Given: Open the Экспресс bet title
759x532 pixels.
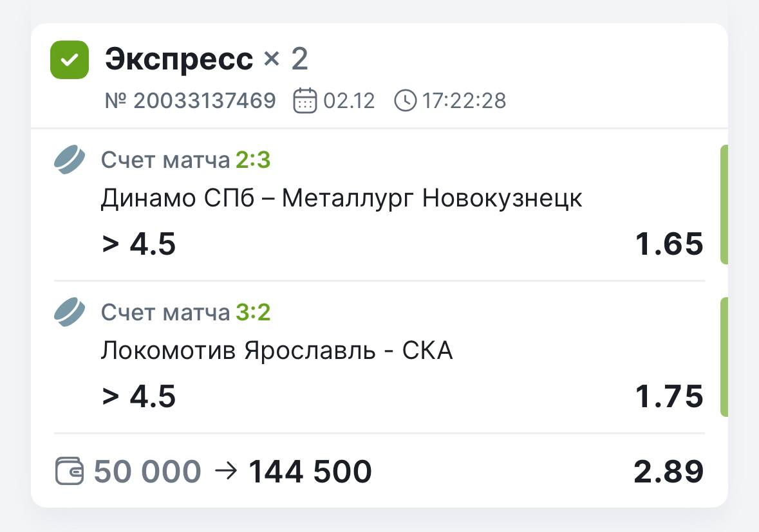Looking at the screenshot, I should (179, 60).
